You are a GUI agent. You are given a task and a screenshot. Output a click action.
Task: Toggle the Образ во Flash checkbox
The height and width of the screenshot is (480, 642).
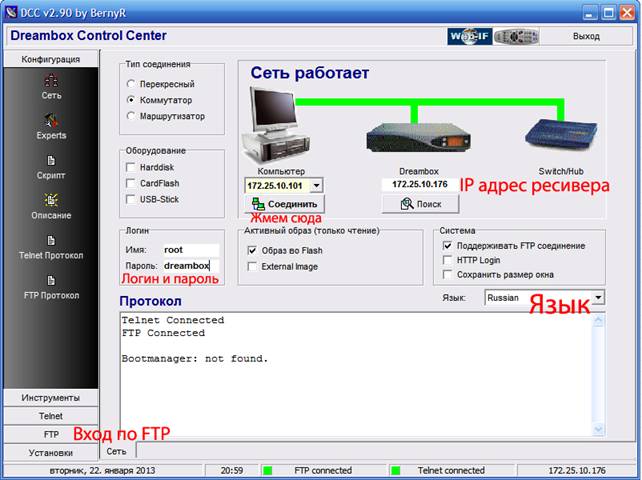252,250
